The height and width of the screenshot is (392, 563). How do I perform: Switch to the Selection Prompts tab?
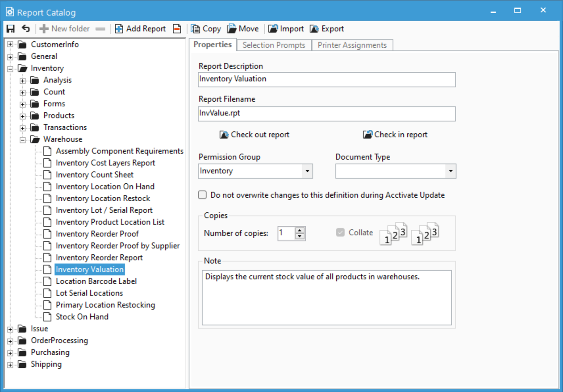click(274, 45)
